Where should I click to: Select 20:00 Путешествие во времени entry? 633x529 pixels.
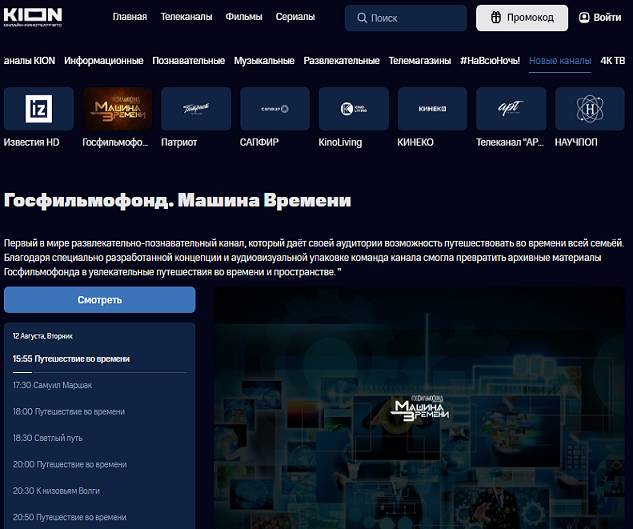tap(70, 464)
